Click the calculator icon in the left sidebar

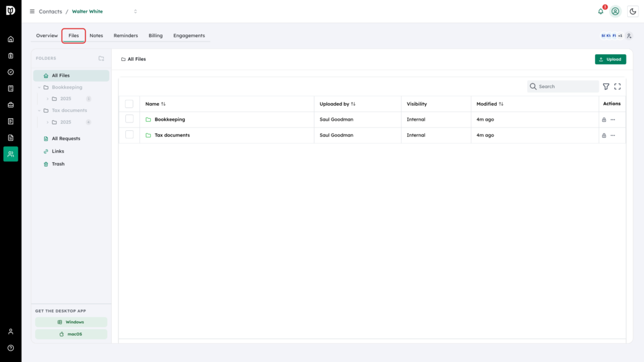(11, 89)
